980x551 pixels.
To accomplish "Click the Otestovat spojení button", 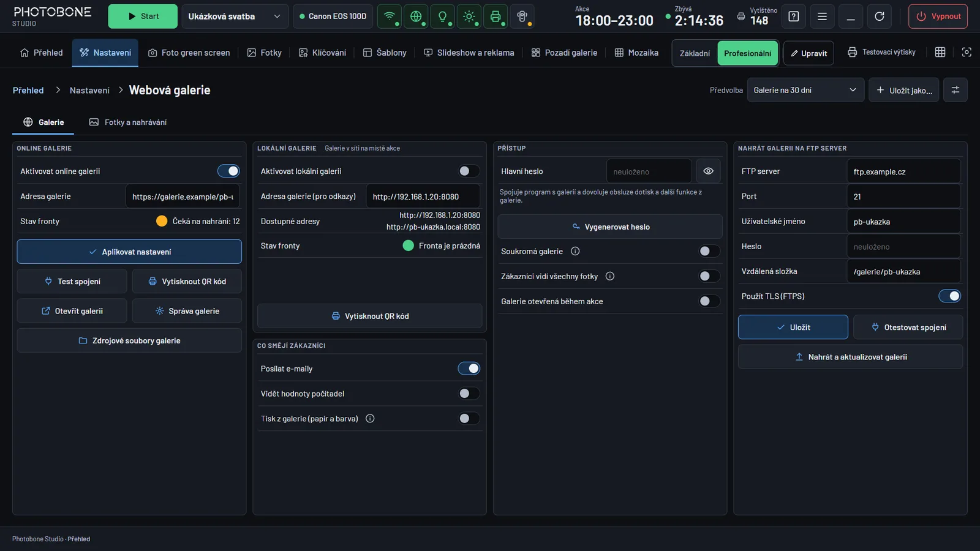I will click(x=908, y=328).
